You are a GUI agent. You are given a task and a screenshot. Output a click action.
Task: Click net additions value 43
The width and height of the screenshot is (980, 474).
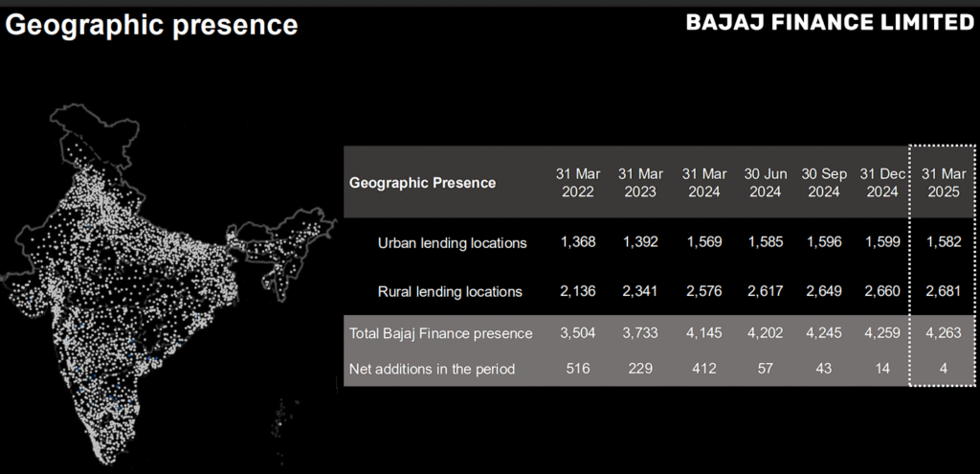click(824, 369)
